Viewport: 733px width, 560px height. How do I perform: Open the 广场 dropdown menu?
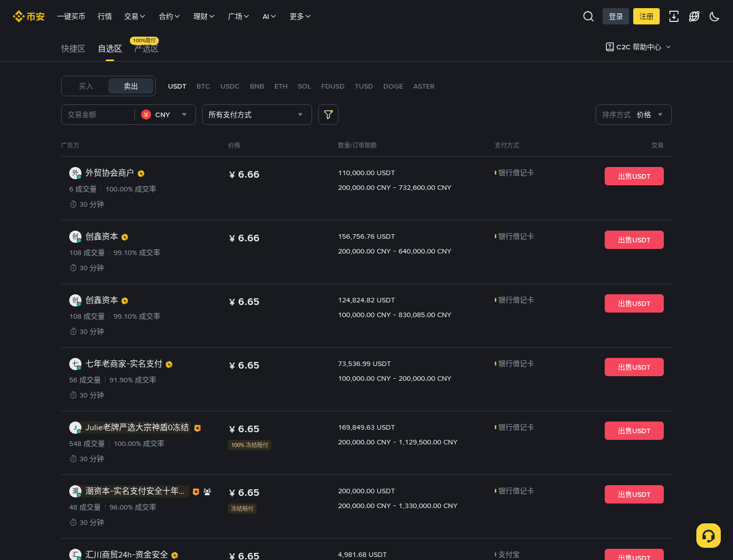239,16
